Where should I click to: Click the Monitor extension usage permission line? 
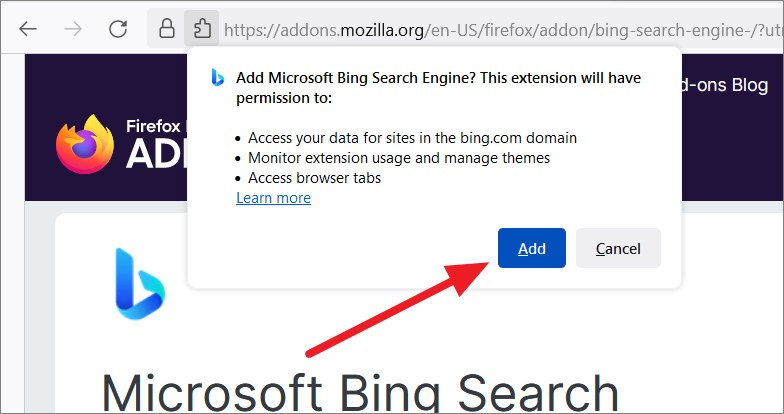399,158
